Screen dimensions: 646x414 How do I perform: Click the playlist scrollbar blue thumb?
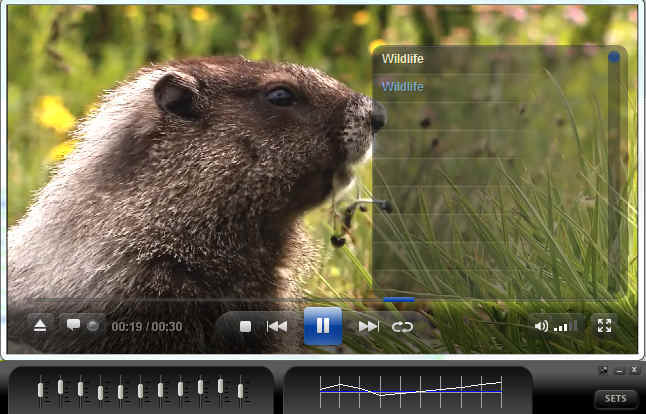614,58
